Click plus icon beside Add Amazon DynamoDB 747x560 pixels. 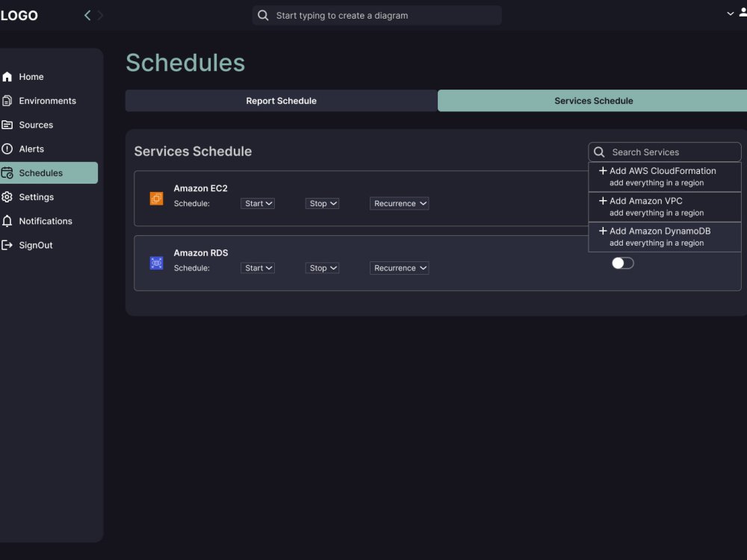(603, 231)
